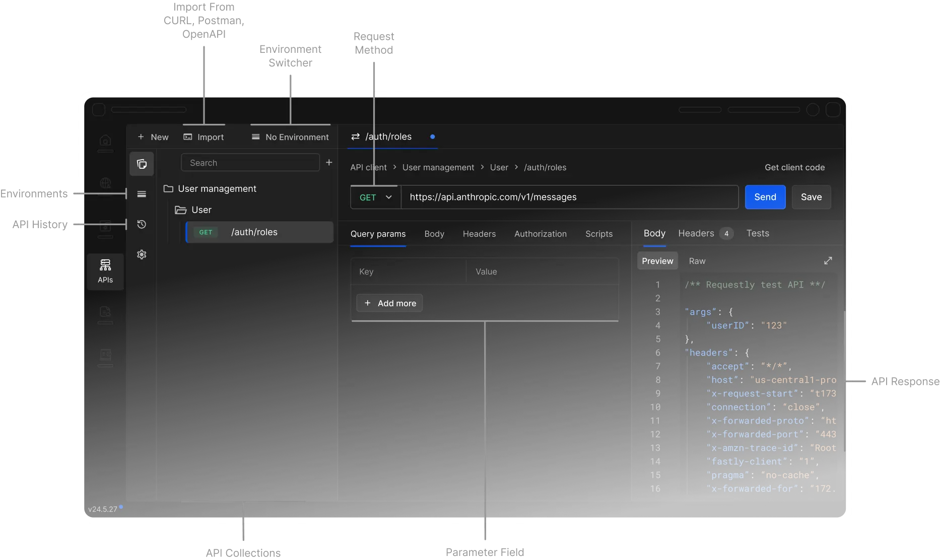Keep Preview mode selected for the response
Viewport: 940px width, 560px height.
(657, 261)
